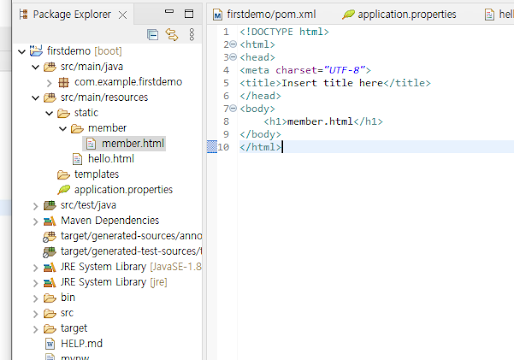Click the JRE System Library [JavaSE-1.8] icon

pyautogui.click(x=50, y=267)
